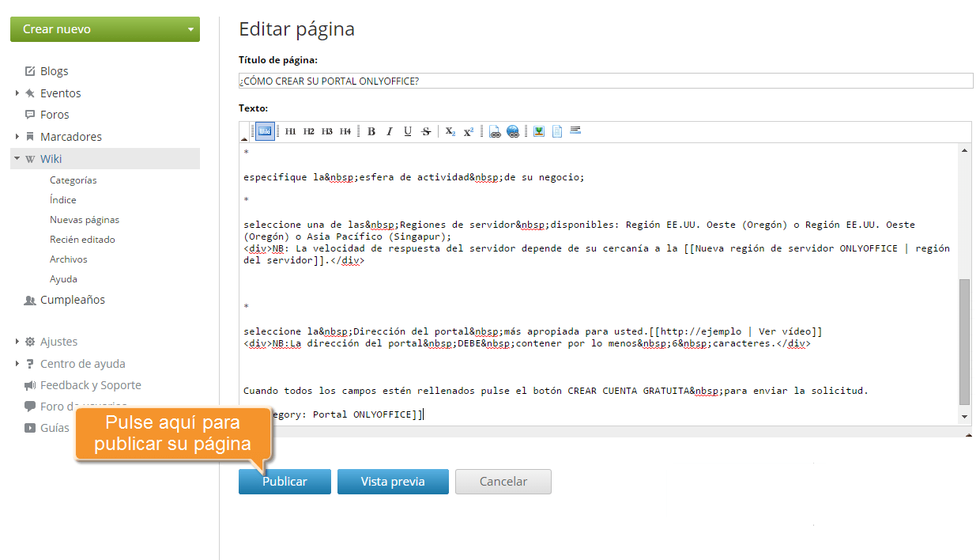This screenshot has height=560, width=980.
Task: Apply superscript formatting
Action: [x=468, y=131]
